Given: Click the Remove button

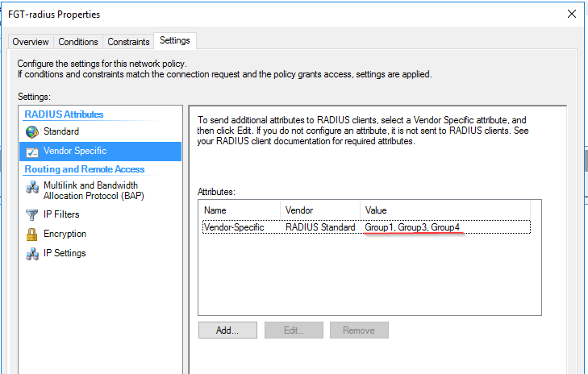Looking at the screenshot, I should (x=359, y=330).
